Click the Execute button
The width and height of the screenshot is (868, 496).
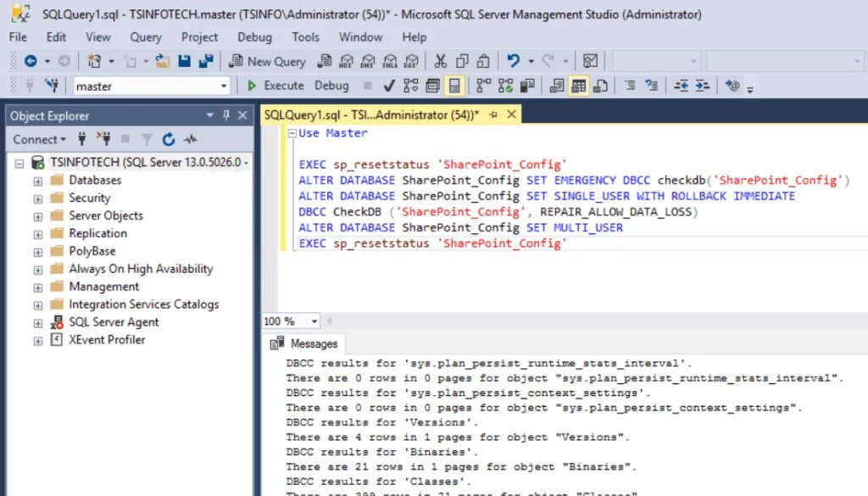[x=275, y=86]
